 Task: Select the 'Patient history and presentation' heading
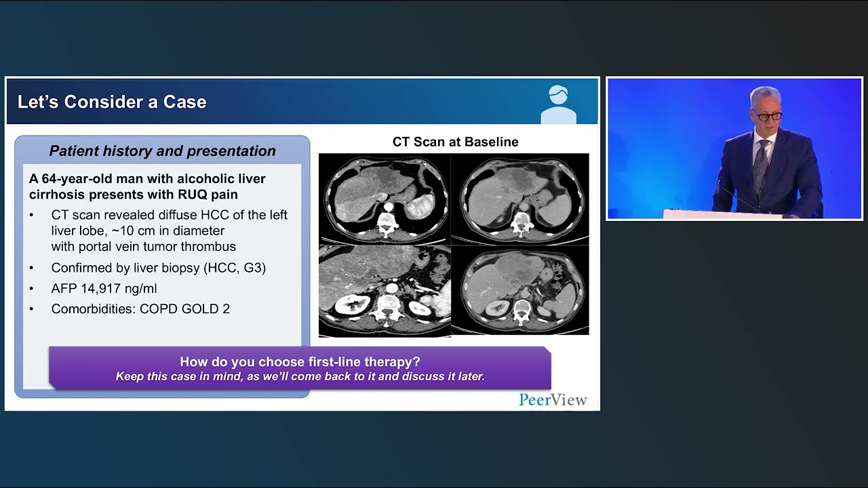163,151
